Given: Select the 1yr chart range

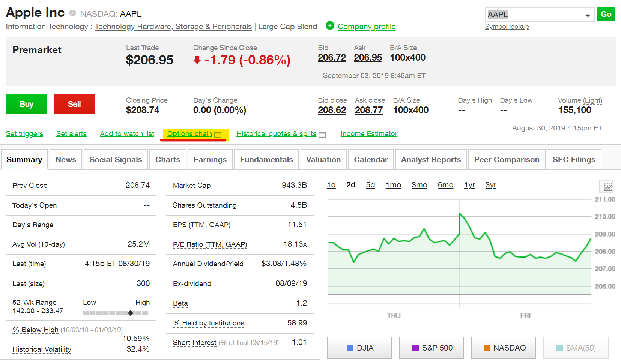Looking at the screenshot, I should tap(469, 185).
